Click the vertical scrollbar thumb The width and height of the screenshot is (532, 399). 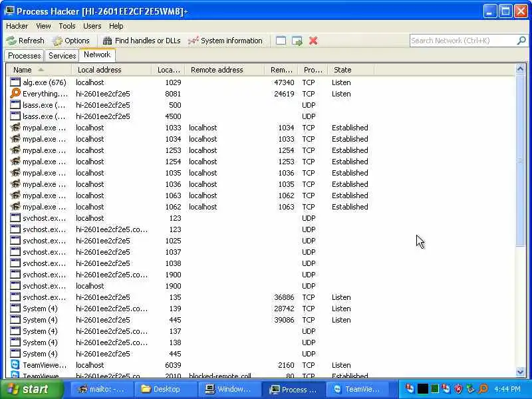pyautogui.click(x=520, y=160)
